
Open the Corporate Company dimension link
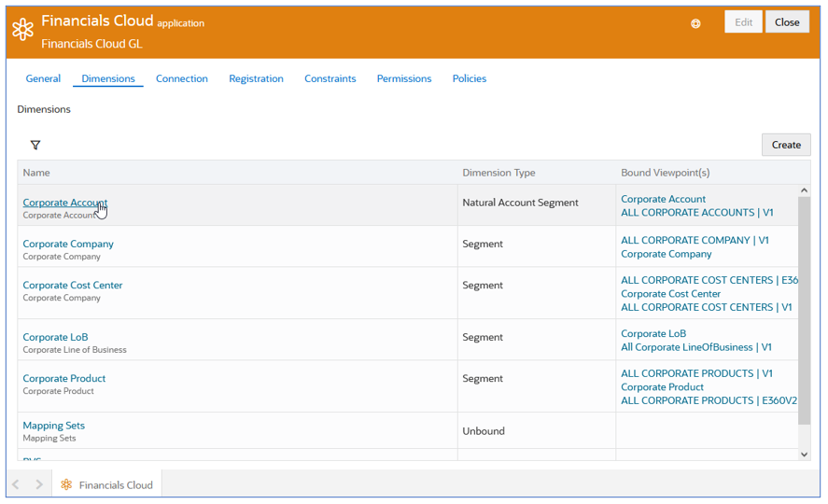(x=68, y=244)
